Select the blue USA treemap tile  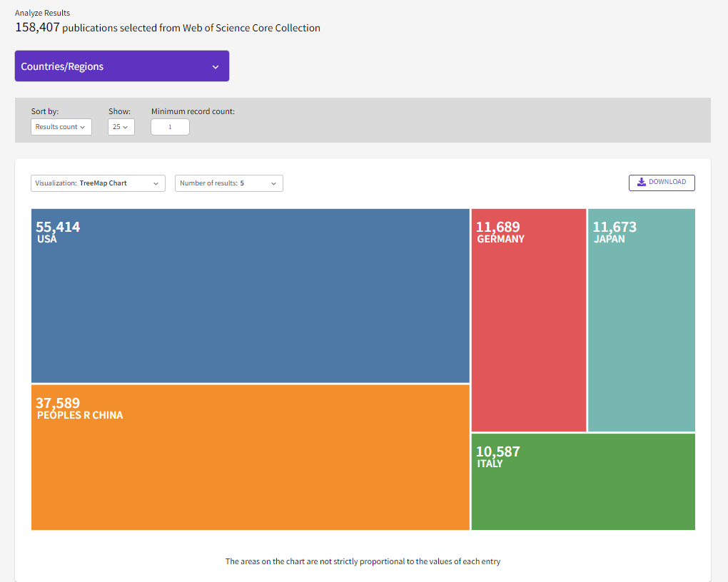pyautogui.click(x=250, y=307)
